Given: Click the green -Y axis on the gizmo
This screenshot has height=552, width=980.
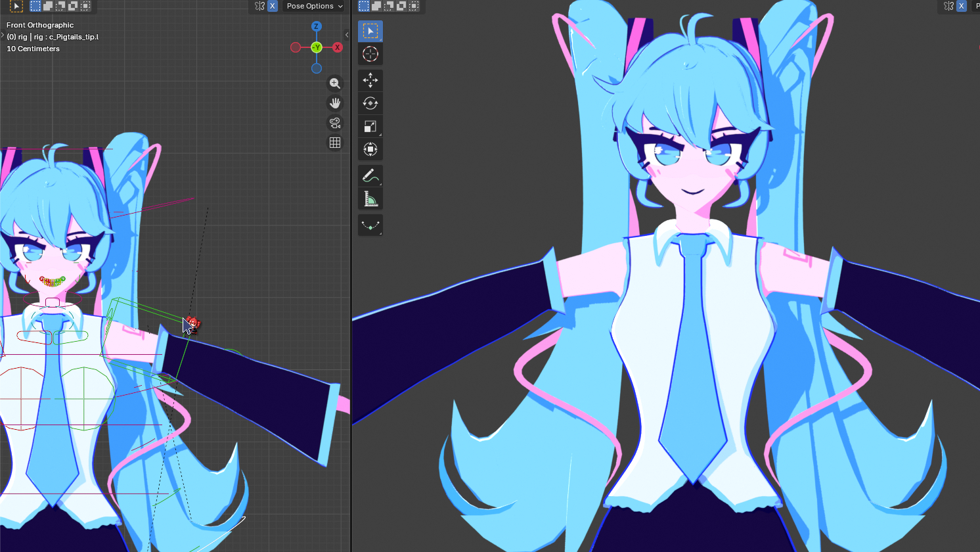Looking at the screenshot, I should pyautogui.click(x=317, y=47).
